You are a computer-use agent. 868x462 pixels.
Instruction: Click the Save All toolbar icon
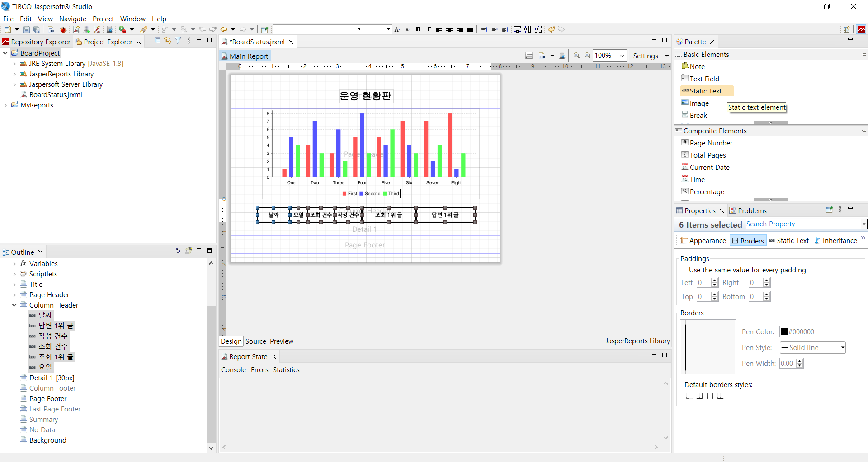coord(37,29)
